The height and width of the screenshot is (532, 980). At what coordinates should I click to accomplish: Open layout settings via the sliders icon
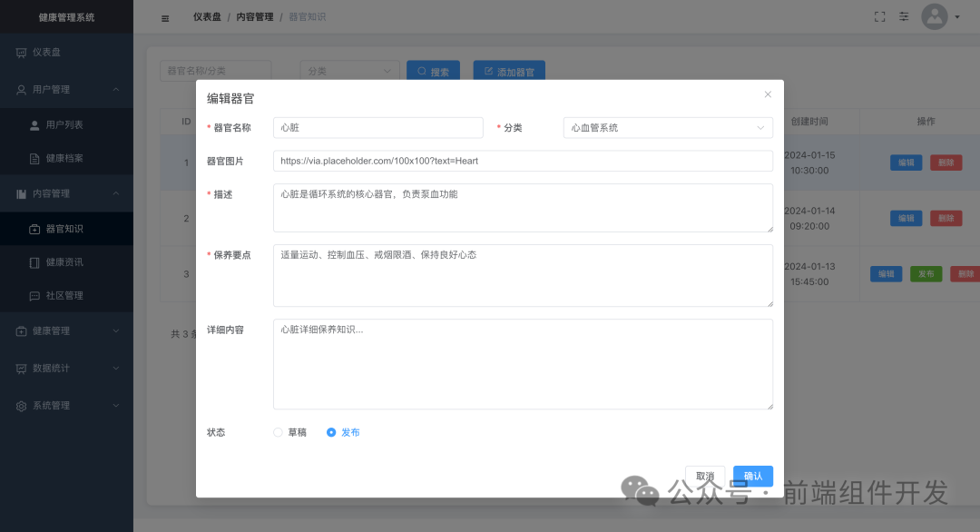(904, 16)
